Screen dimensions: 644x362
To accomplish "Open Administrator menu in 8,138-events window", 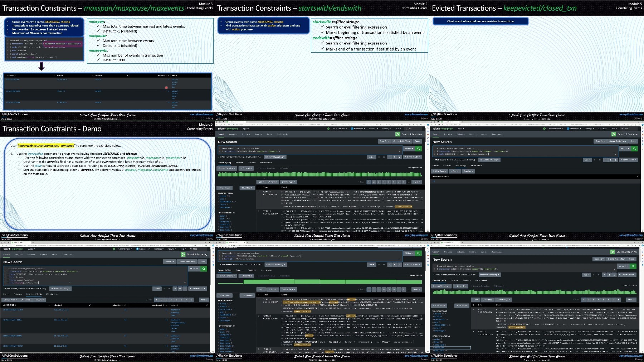I will [125, 249].
